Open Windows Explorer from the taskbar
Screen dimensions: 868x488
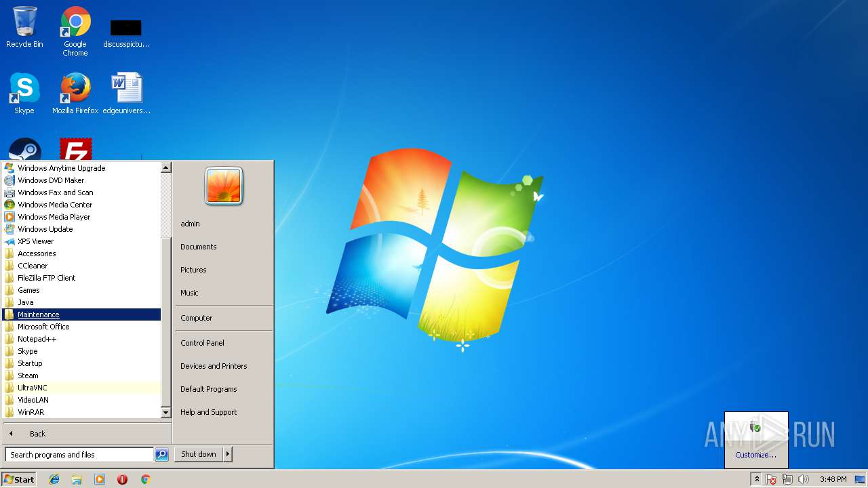click(77, 479)
